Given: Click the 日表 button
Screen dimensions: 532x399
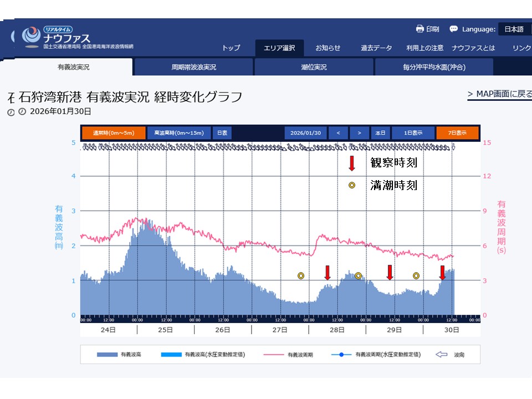Looking at the screenshot, I should click(x=222, y=133).
